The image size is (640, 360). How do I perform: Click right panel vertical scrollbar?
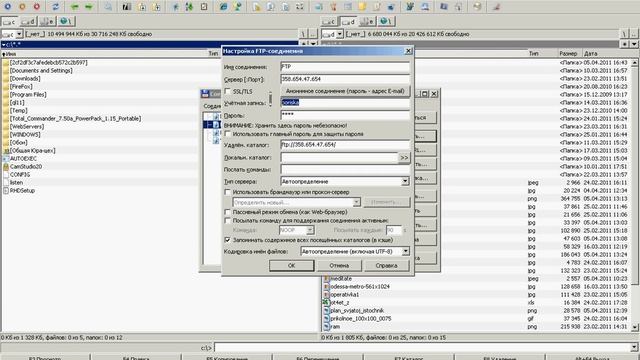pyautogui.click(x=634, y=195)
